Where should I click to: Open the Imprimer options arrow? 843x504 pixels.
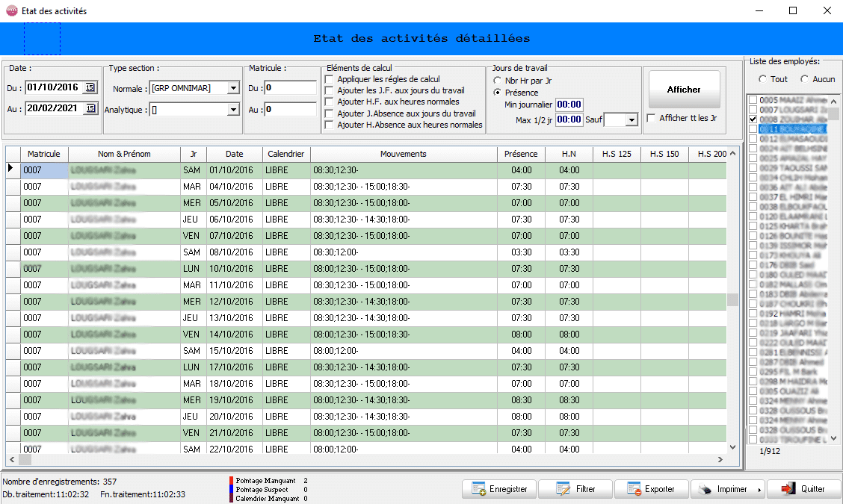tap(759, 490)
